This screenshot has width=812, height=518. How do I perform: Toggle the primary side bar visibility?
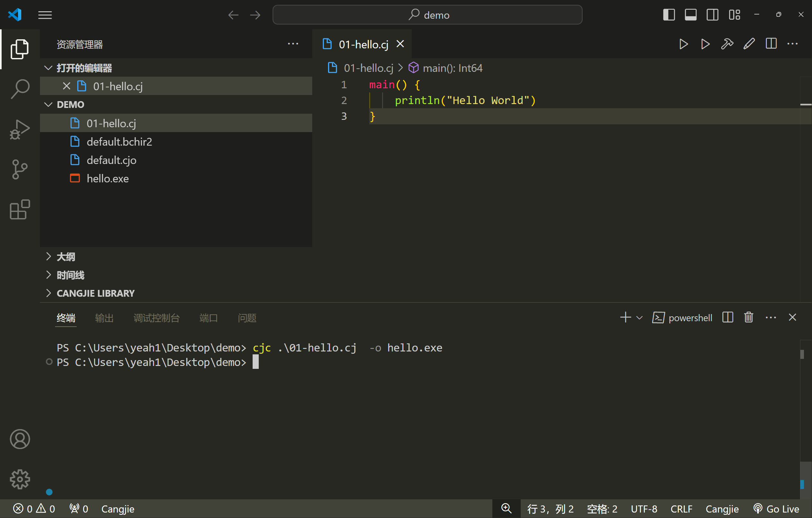669,15
